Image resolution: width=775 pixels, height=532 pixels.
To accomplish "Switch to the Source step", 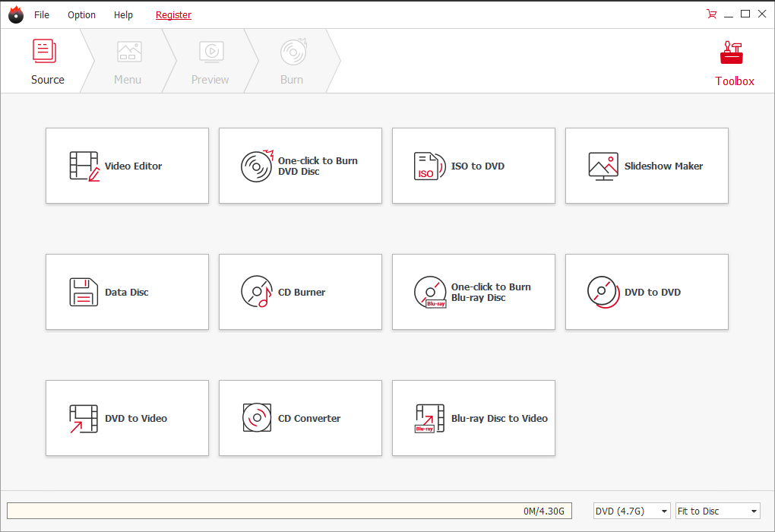I will click(x=47, y=61).
